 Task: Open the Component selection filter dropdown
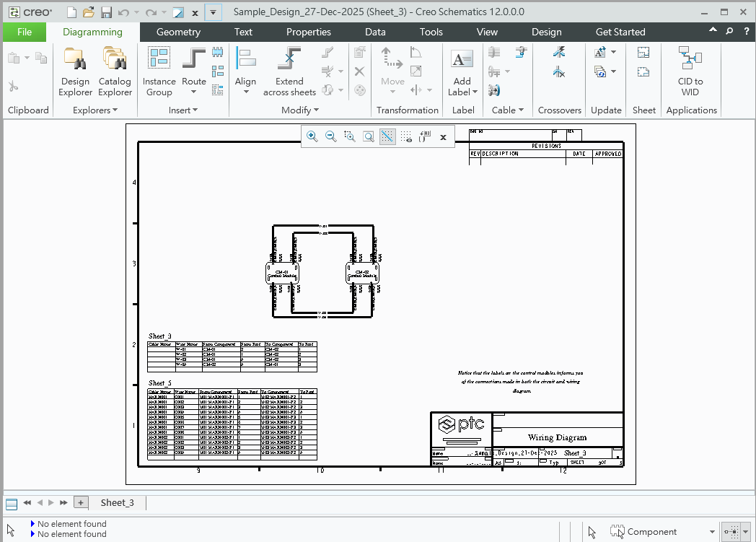tap(712, 532)
